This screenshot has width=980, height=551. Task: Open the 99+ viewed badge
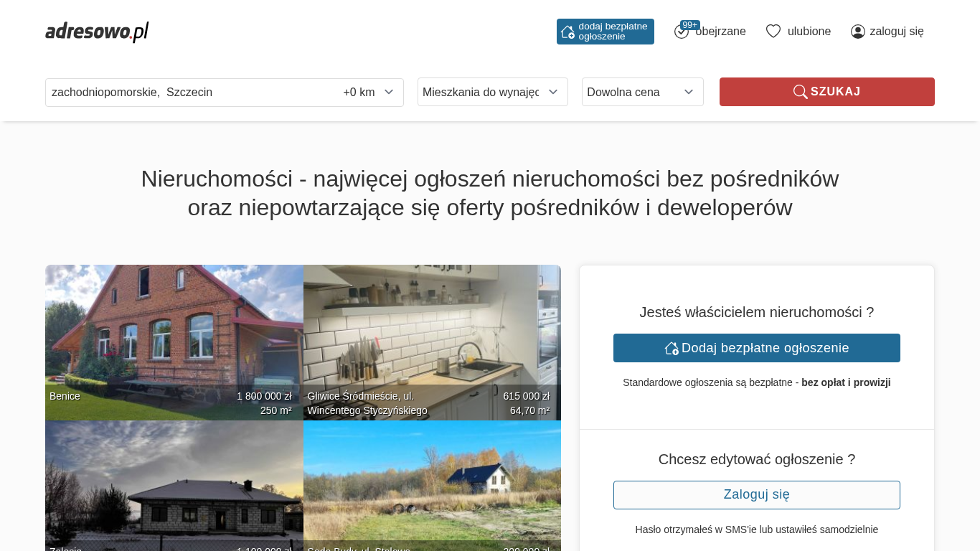tap(690, 25)
